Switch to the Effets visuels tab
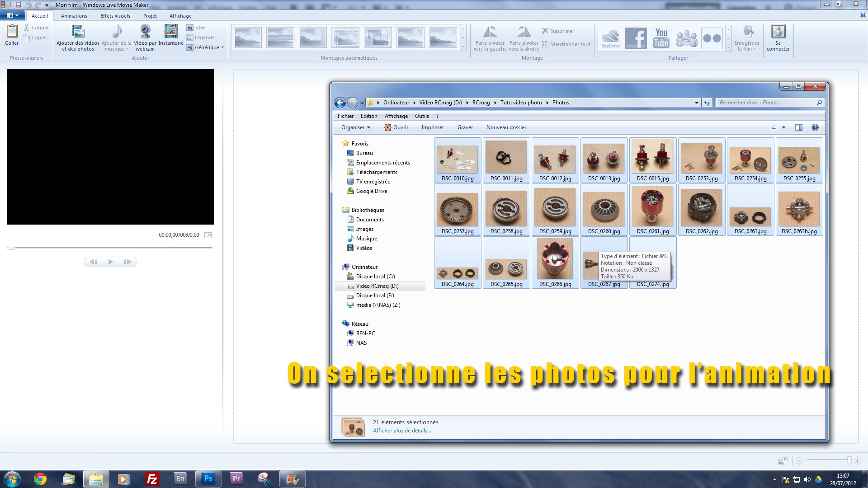 pyautogui.click(x=115, y=16)
